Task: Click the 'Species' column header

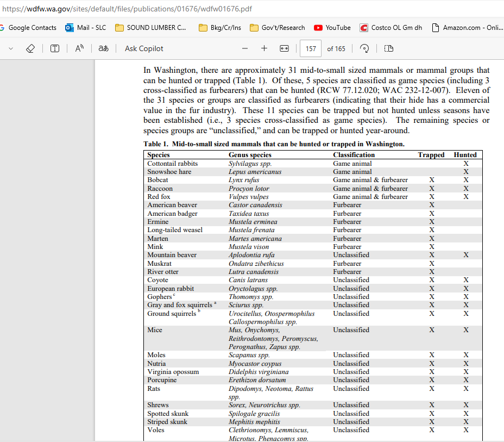Action: 159,155
